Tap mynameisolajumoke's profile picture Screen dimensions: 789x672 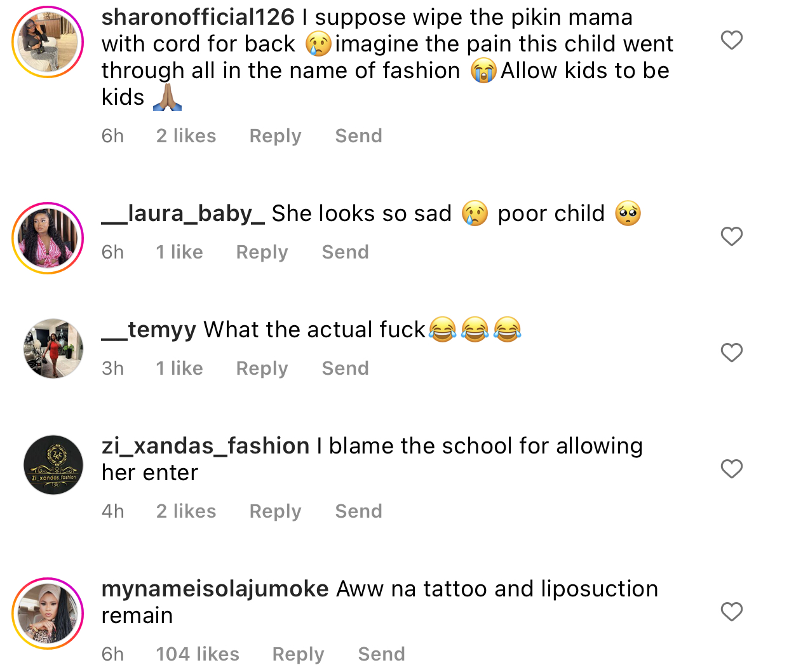(48, 614)
